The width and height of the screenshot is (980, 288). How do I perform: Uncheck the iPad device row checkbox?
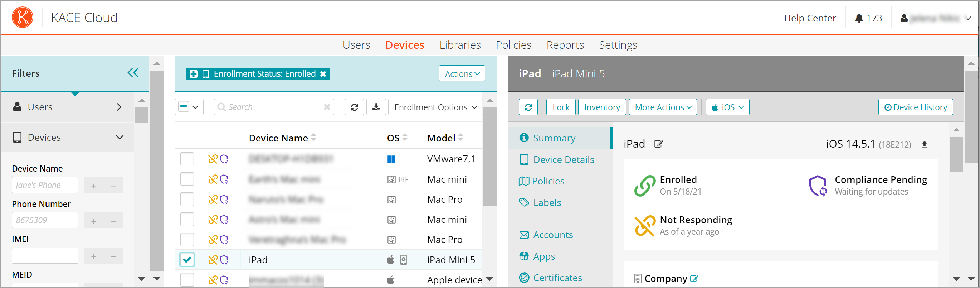click(187, 260)
